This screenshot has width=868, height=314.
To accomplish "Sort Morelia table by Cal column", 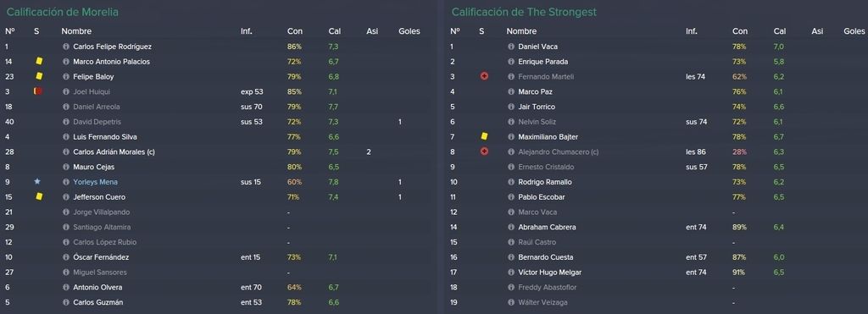I will pyautogui.click(x=334, y=31).
